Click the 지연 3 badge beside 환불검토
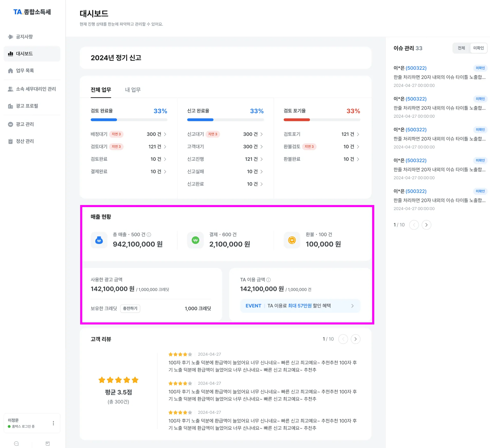Image resolution: width=490 pixels, height=448 pixels. point(309,147)
